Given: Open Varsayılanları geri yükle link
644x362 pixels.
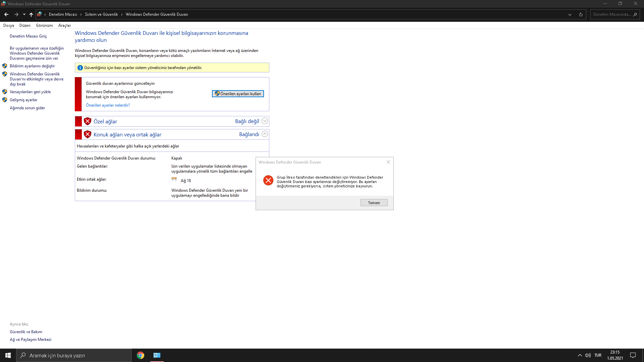Looking at the screenshot, I should click(30, 92).
